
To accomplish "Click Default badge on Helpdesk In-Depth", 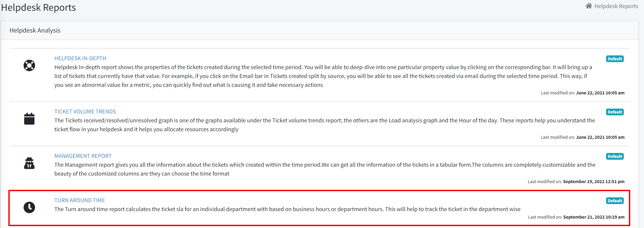I will (615, 59).
